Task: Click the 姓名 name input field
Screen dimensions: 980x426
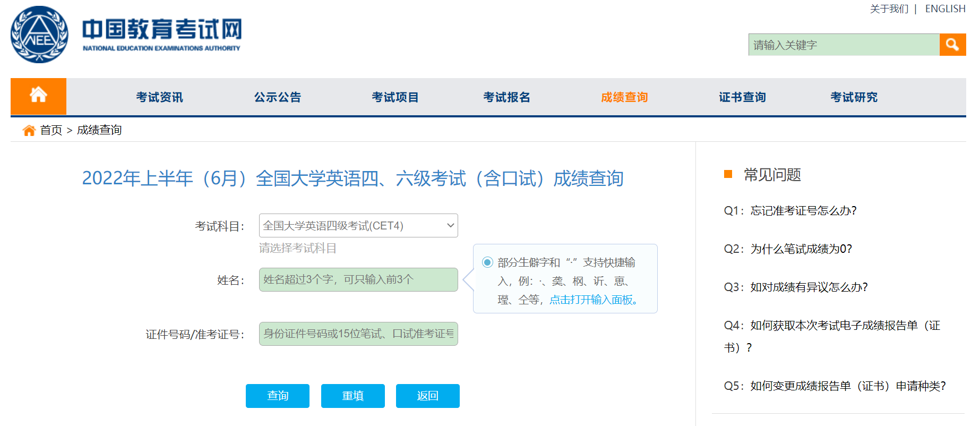Action: (x=358, y=279)
